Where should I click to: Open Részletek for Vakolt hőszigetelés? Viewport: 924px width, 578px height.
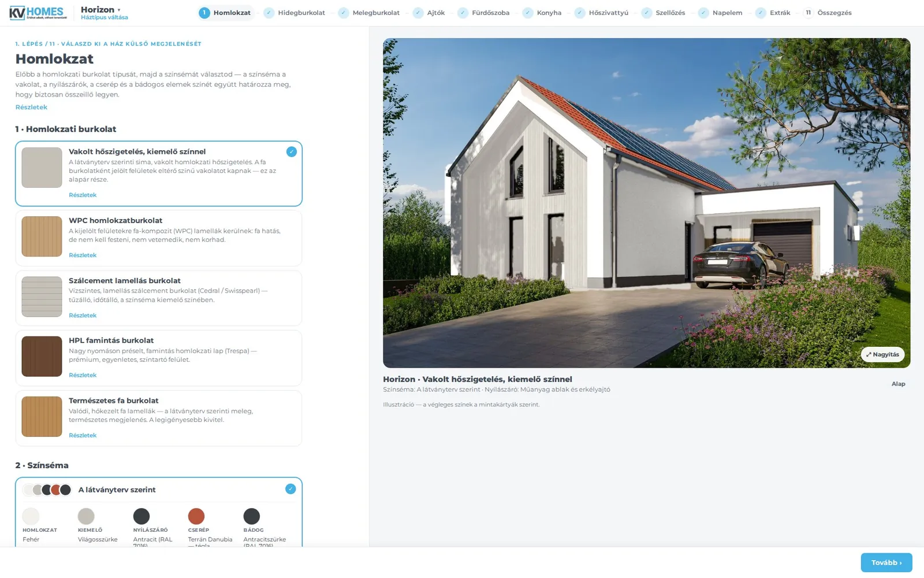tap(83, 195)
